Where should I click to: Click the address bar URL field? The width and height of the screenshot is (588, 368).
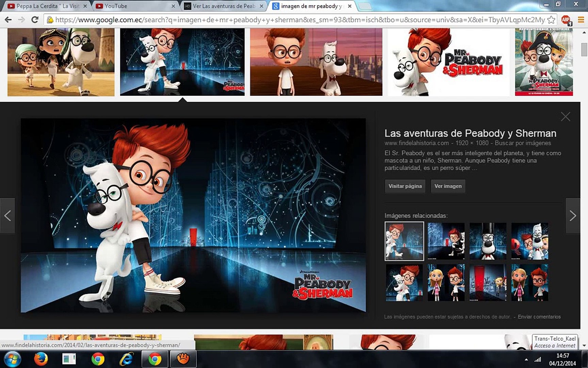299,20
